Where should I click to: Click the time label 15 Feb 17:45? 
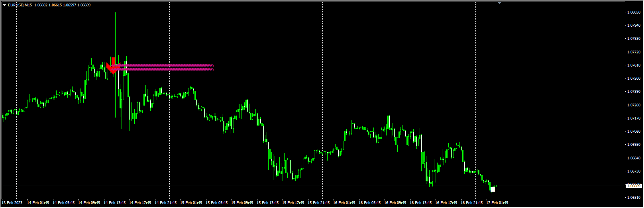[x=293, y=203]
